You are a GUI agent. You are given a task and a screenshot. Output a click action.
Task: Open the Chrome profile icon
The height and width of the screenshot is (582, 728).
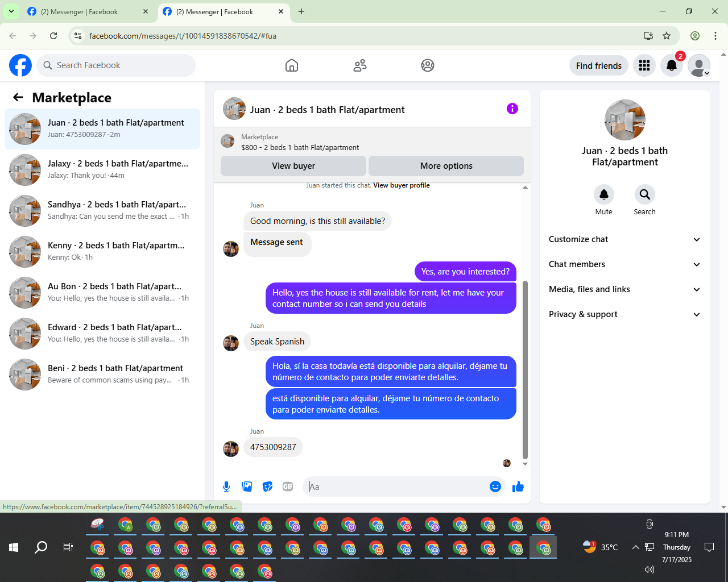[x=695, y=36]
